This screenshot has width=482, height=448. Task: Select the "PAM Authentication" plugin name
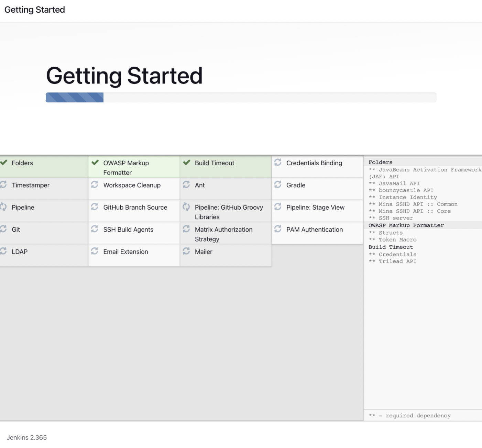click(x=315, y=229)
